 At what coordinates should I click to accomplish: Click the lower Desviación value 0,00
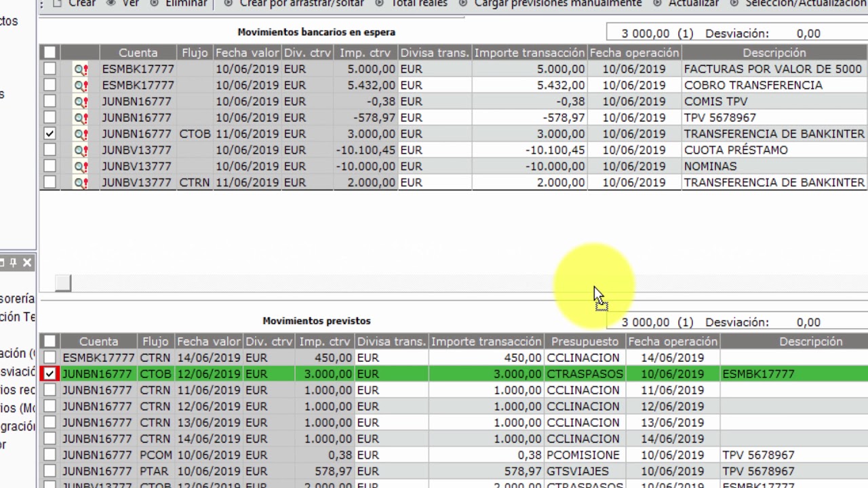pyautogui.click(x=808, y=322)
